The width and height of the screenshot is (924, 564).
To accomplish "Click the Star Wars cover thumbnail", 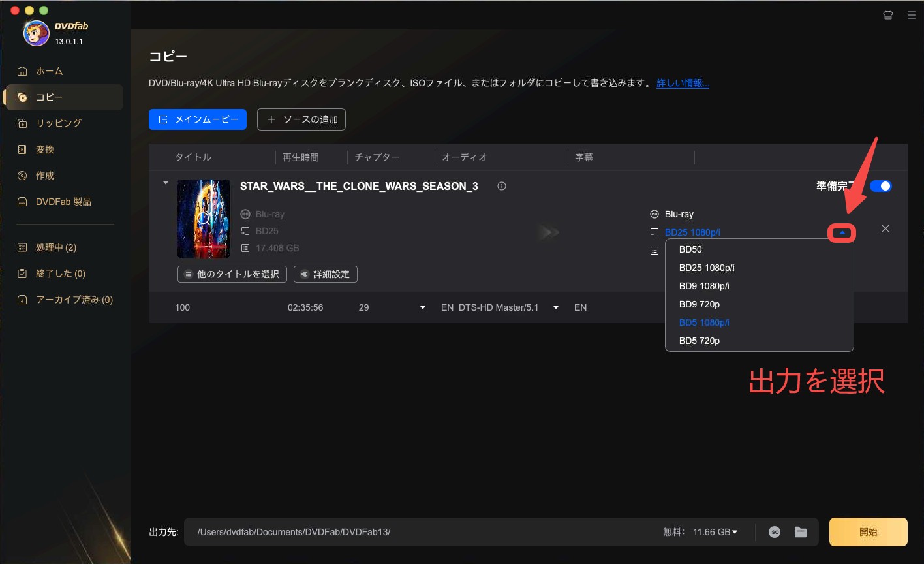I will pos(204,219).
